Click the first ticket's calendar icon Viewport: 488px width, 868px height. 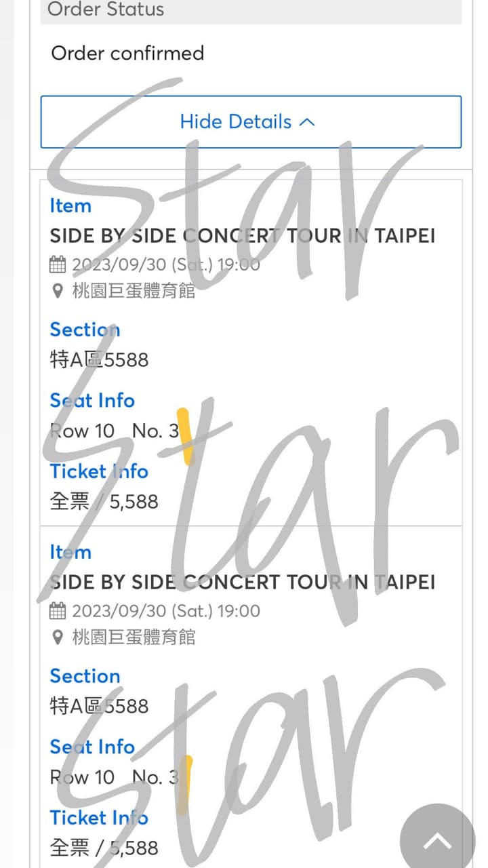[x=58, y=264]
